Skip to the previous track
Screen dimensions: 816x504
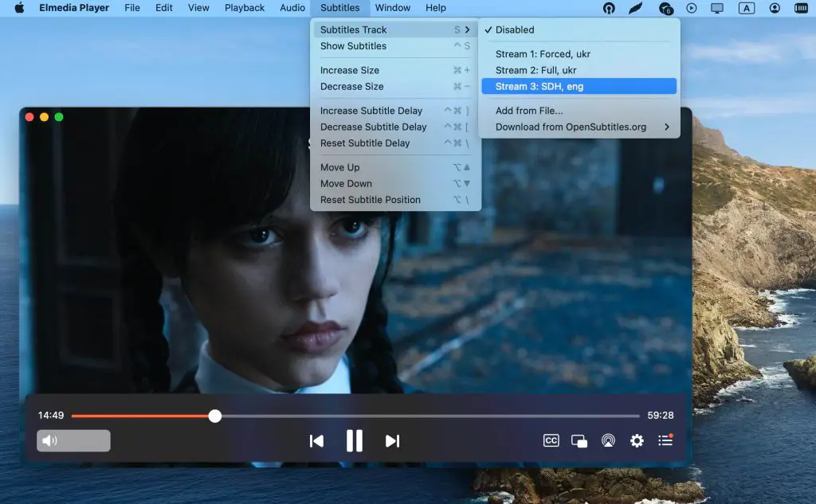click(316, 441)
